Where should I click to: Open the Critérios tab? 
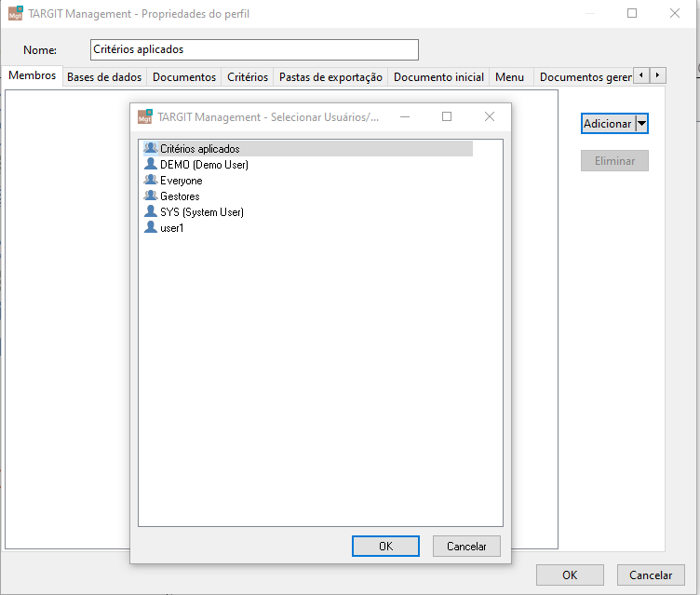coord(248,77)
